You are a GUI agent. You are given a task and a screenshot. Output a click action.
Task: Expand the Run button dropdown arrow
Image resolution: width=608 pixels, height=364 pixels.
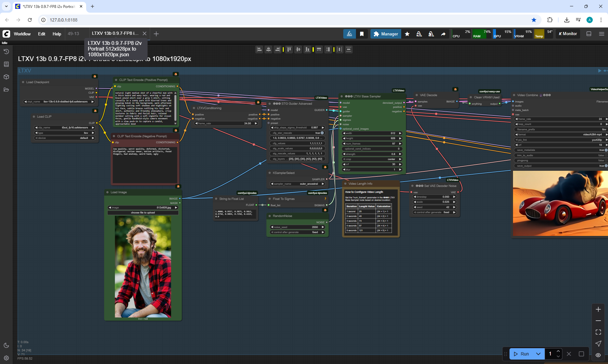coord(538,354)
